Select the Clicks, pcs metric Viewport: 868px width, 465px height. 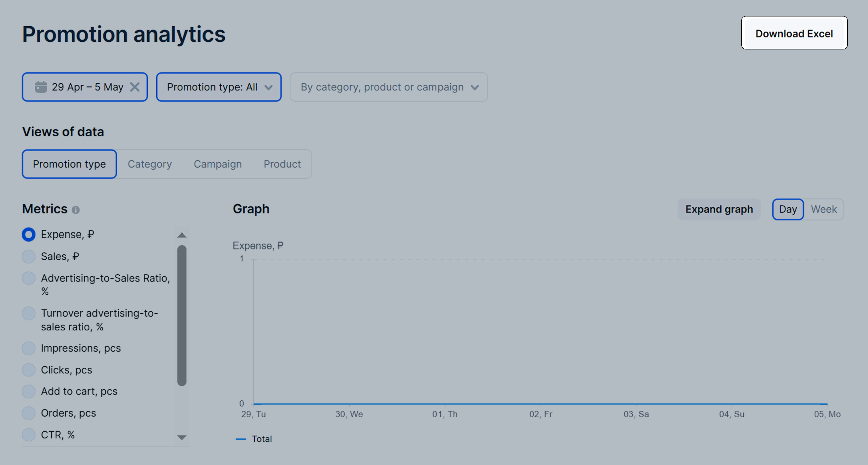coord(29,370)
